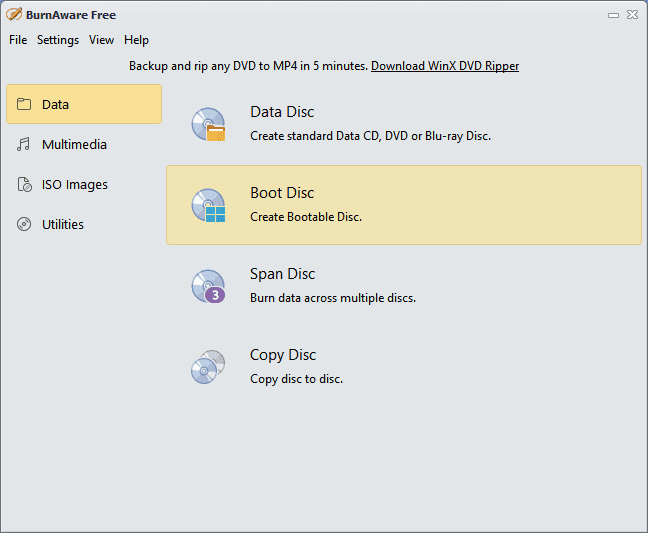Switch to the Multimedia category
This screenshot has height=533, width=648.
click(x=74, y=144)
